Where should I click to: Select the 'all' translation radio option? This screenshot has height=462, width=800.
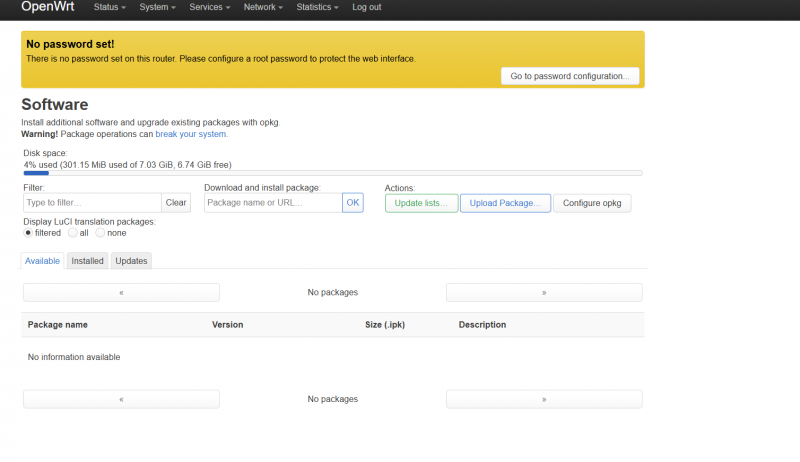coord(72,233)
